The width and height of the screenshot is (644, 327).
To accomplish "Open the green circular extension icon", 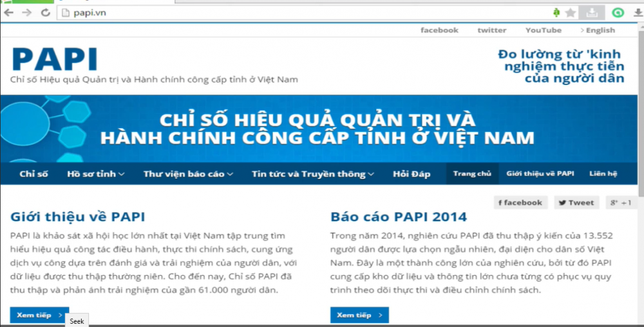I will coord(618,13).
